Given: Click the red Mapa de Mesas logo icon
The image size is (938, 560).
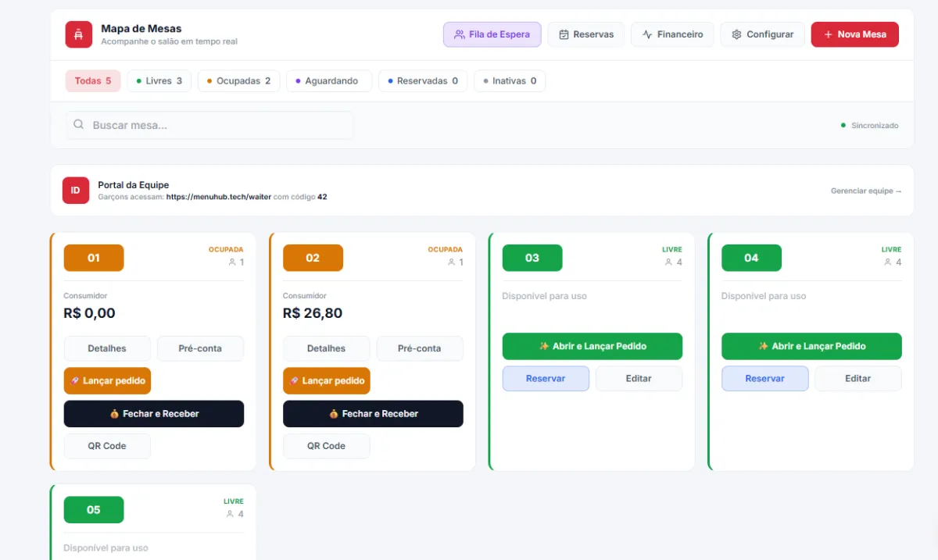Looking at the screenshot, I should (x=78, y=34).
